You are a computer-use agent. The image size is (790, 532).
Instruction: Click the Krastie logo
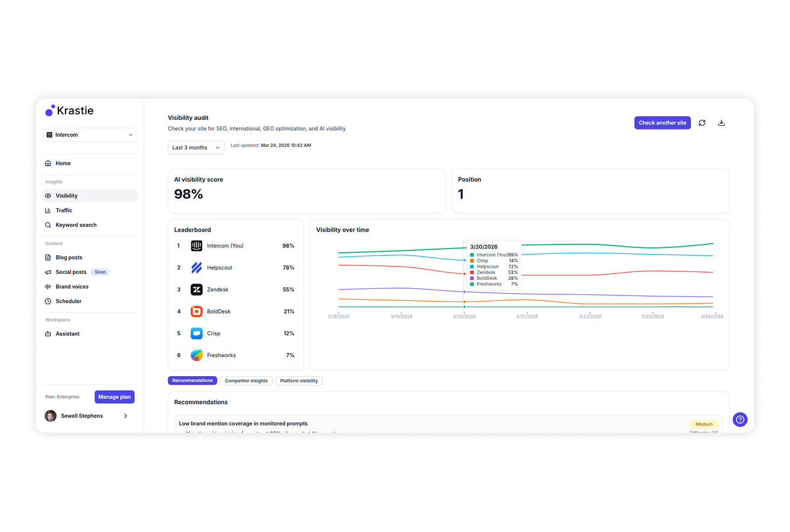coord(69,111)
